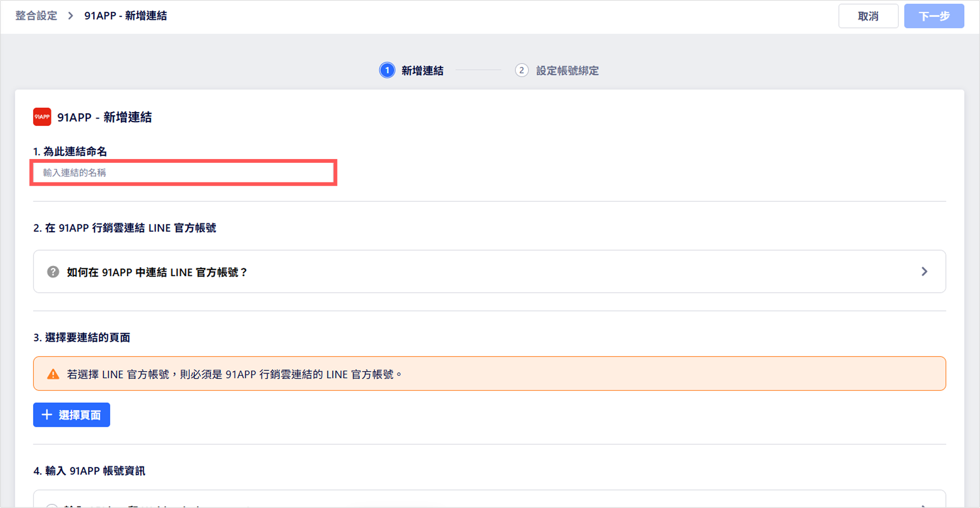Click the red 91APP logo icon
Screen dimensions: 980x508
pos(42,117)
